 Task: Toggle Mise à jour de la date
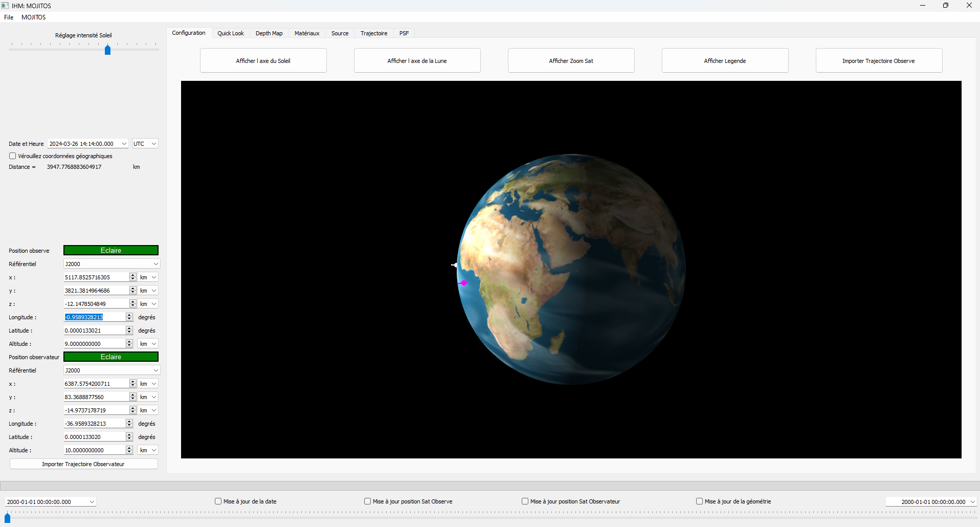tap(218, 501)
